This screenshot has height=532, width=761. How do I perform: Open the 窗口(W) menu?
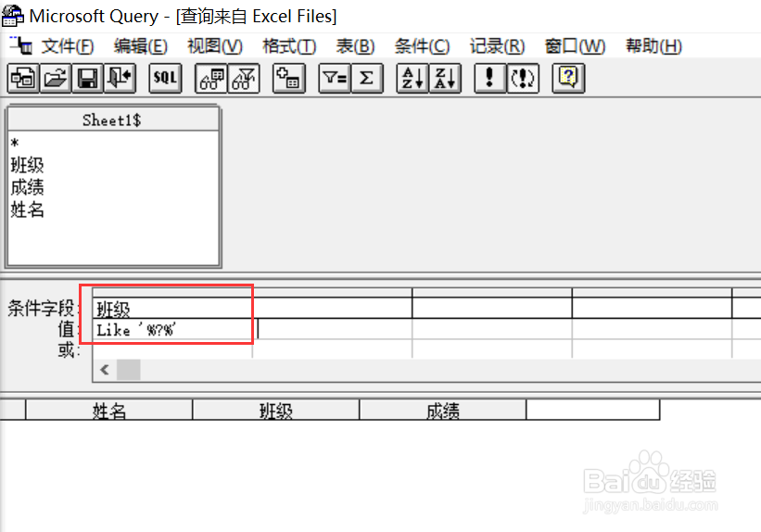tap(575, 46)
